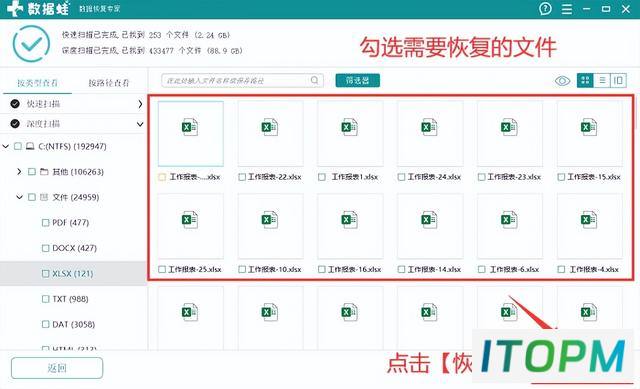Screen dimensions: 640x389
Task: Select the 按类型查看 tab
Action: click(37, 83)
